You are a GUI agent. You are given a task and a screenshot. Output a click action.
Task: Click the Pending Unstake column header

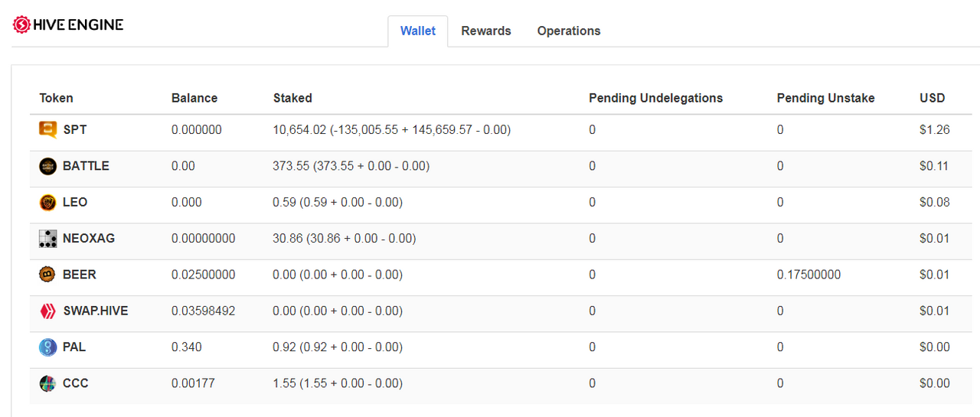pos(825,98)
